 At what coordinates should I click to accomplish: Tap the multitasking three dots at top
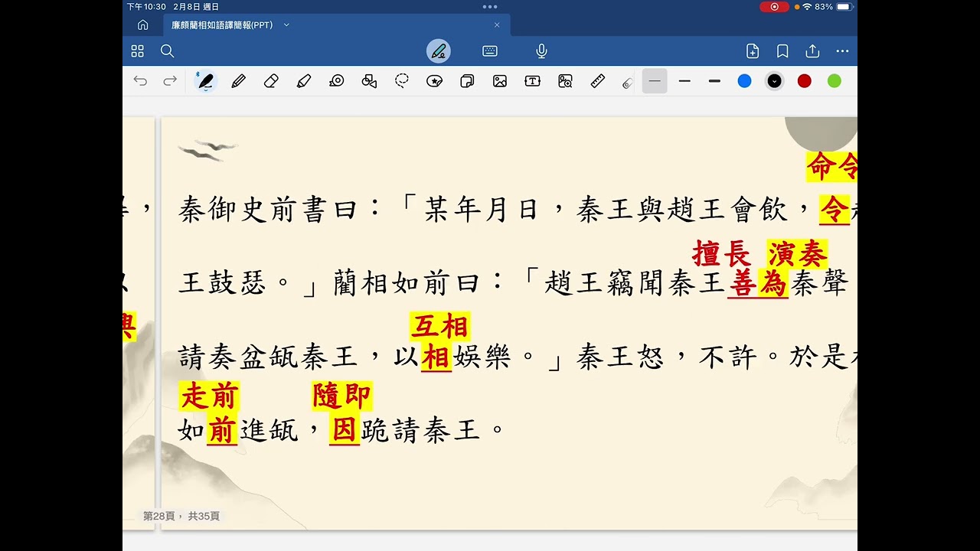pos(490,6)
